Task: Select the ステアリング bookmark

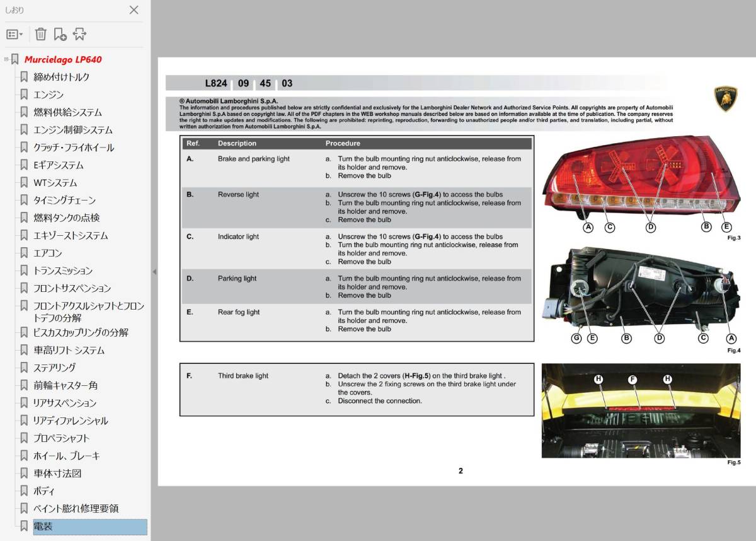Action: click(55, 368)
